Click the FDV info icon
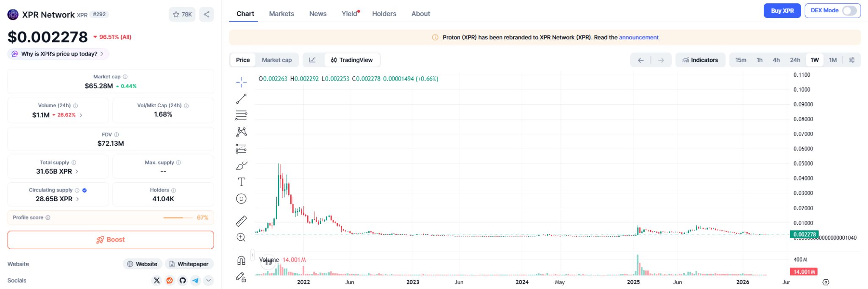The height and width of the screenshot is (289, 868). click(x=117, y=134)
